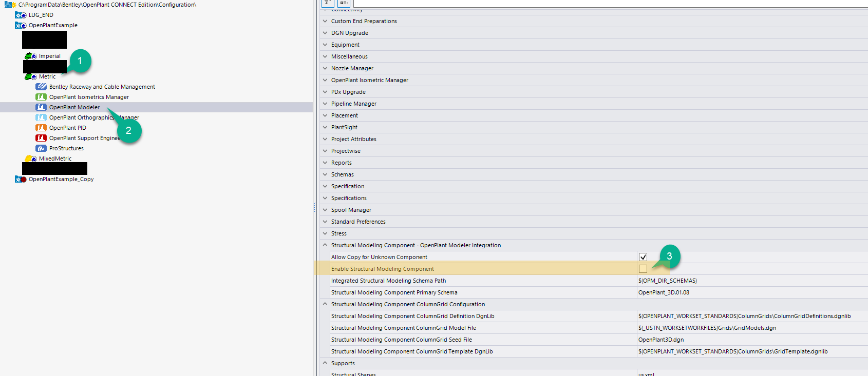
Task: Select the DGN Upgrade category label
Action: (350, 33)
